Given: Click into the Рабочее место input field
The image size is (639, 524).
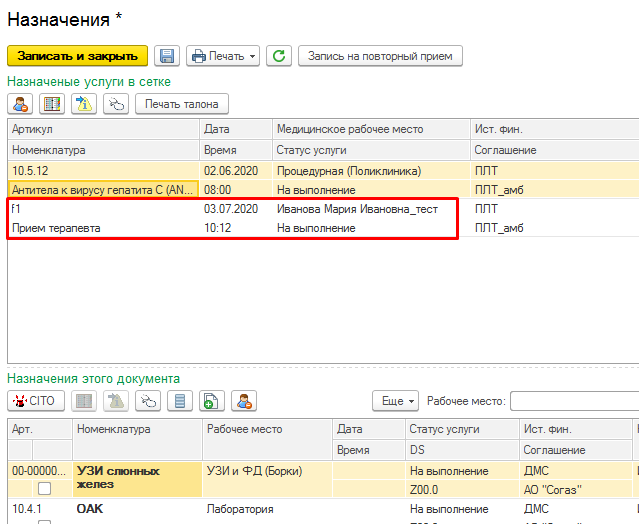Looking at the screenshot, I should [x=573, y=401].
